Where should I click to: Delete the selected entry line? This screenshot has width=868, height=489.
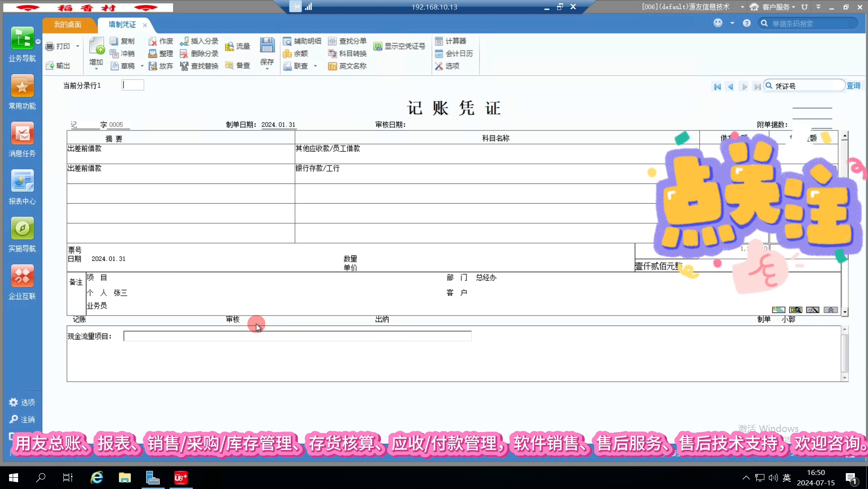click(x=200, y=53)
